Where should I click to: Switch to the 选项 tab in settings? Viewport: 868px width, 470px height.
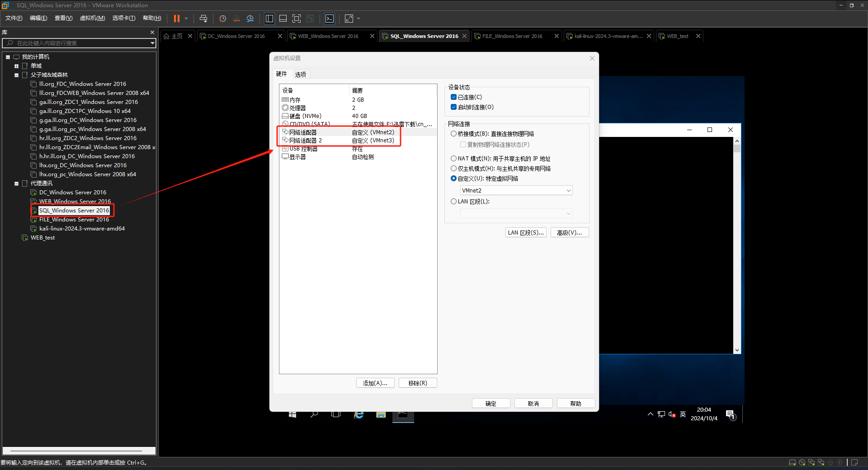(x=300, y=75)
